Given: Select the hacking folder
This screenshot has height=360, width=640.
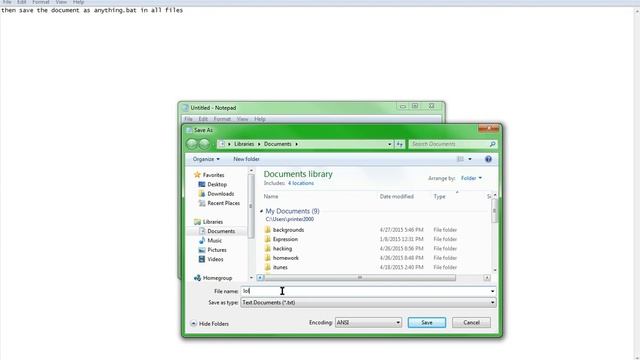Looking at the screenshot, I should click(x=282, y=249).
